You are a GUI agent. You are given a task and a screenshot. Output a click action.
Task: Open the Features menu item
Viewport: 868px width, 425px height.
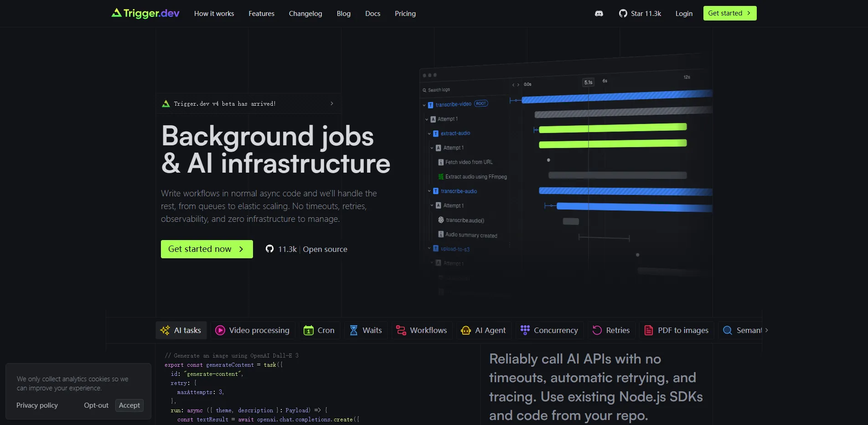[x=261, y=14]
